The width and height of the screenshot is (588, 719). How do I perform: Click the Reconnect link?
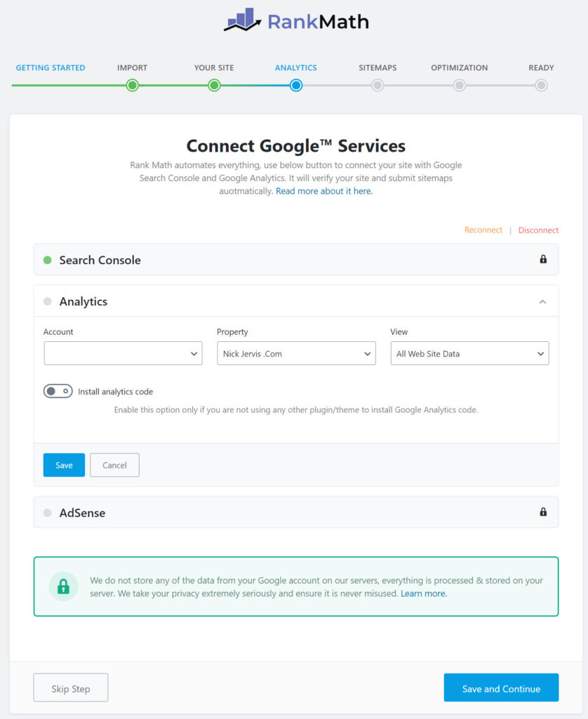pos(483,230)
